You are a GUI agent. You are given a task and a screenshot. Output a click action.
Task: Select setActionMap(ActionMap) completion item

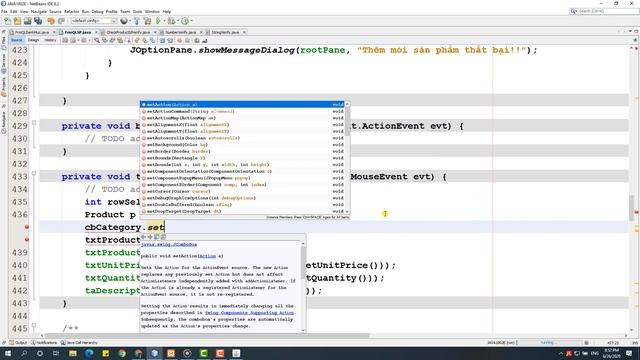click(x=243, y=118)
